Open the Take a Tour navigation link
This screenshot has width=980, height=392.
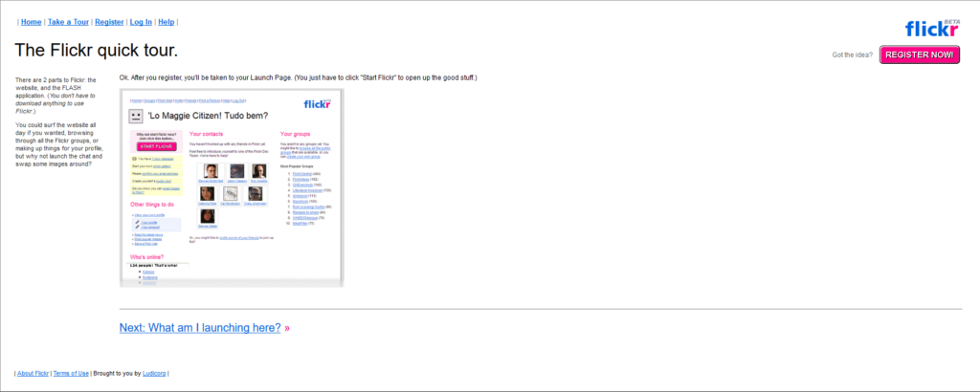pyautogui.click(x=68, y=22)
